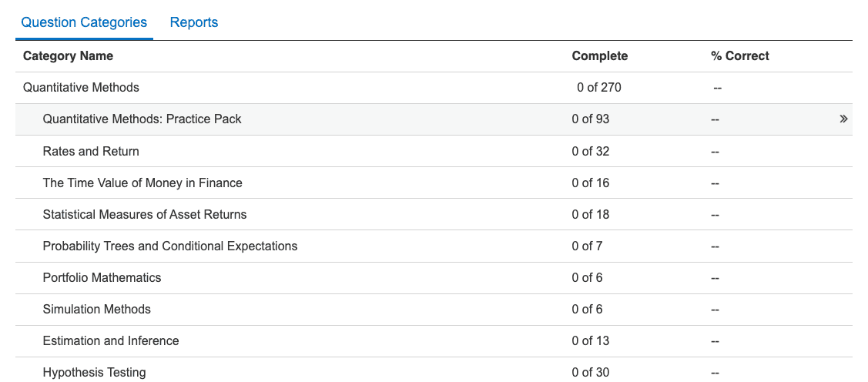This screenshot has width=868, height=382.
Task: Click the % Correct column header
Action: pos(739,55)
